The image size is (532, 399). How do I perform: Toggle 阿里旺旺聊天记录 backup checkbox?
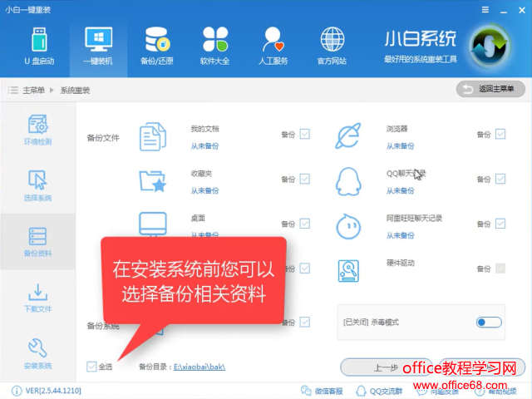500,224
